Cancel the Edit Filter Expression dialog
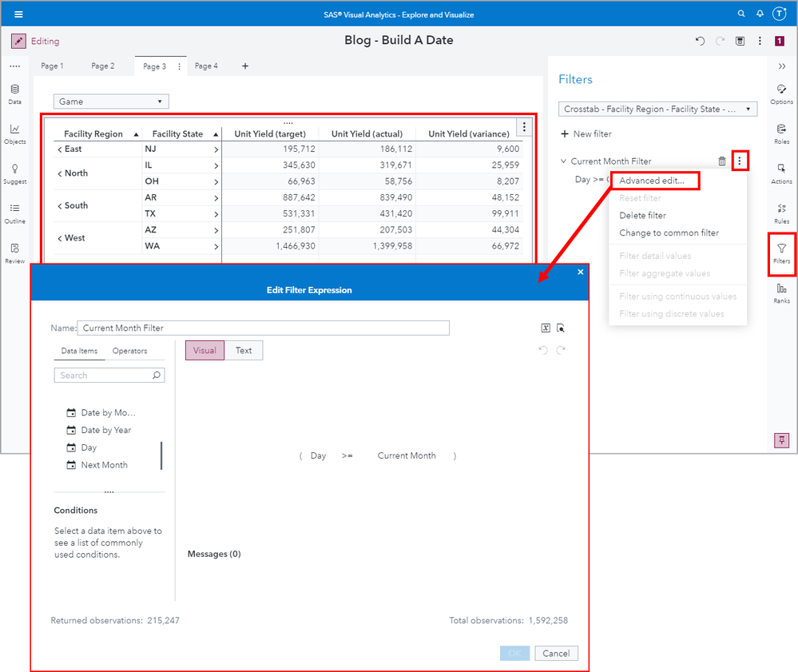Image resolution: width=798 pixels, height=672 pixels. [x=556, y=653]
